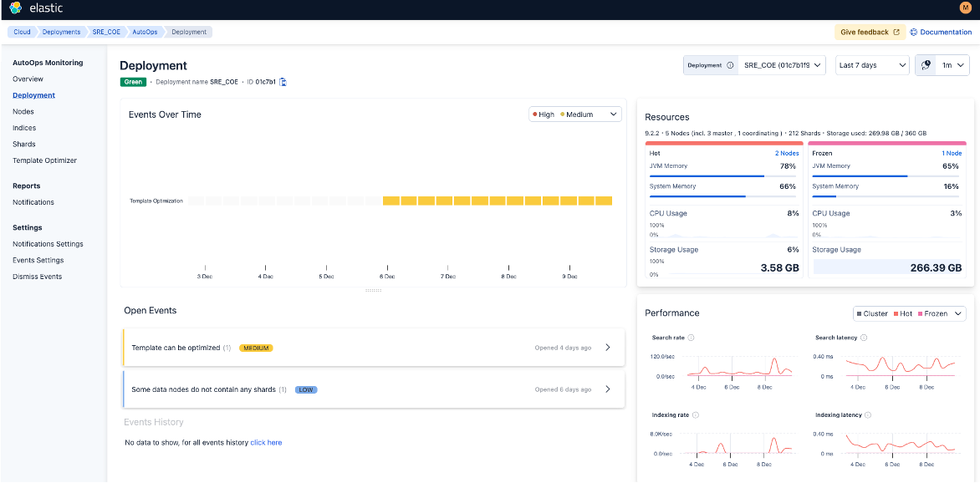Click info icon next to Indexing rate
The height and width of the screenshot is (483, 980).
[x=696, y=414]
